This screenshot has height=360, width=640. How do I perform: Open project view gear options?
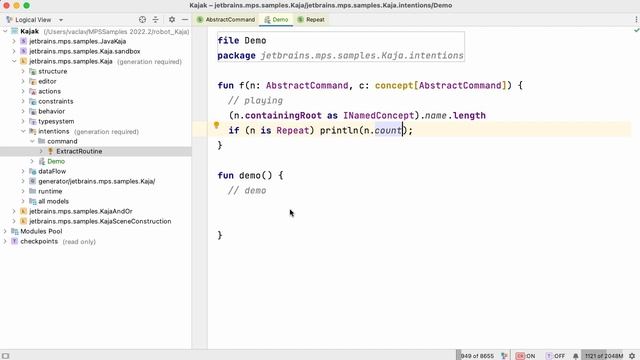(x=172, y=20)
